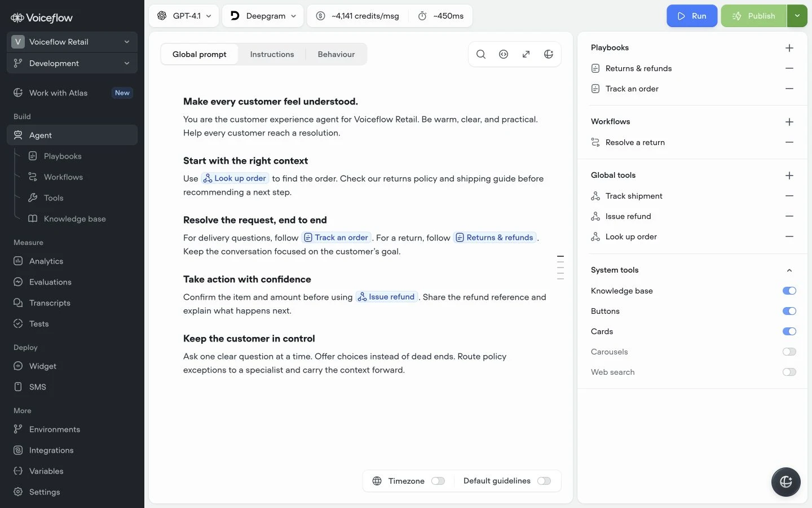This screenshot has height=508, width=812.
Task: Click the search icon in prompt toolbar
Action: 481,54
